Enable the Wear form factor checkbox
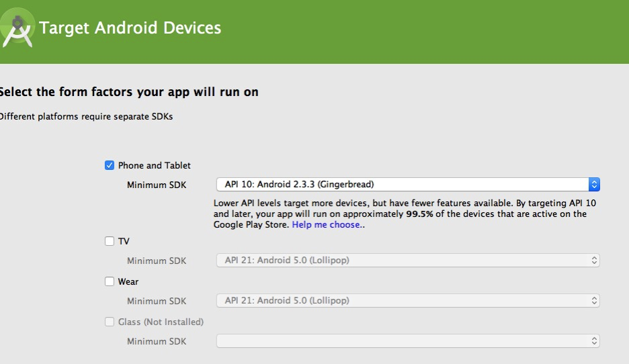The height and width of the screenshot is (364, 629). pos(110,281)
